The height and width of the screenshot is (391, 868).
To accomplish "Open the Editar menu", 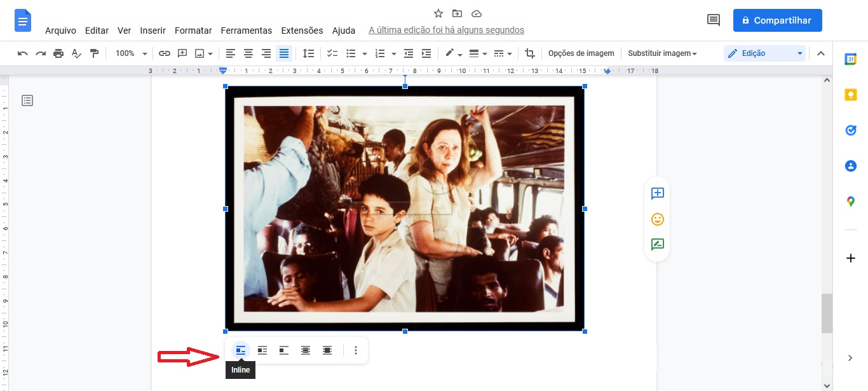I will 97,31.
